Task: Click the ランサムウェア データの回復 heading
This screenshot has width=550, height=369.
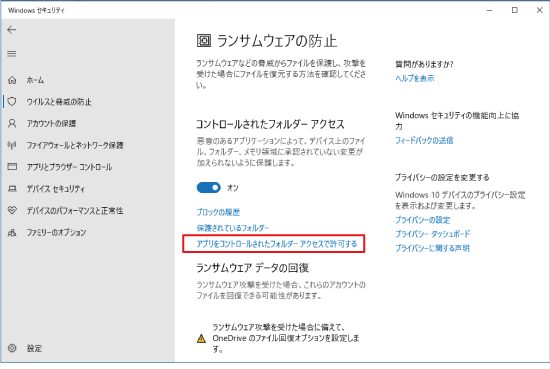Action: 252,268
